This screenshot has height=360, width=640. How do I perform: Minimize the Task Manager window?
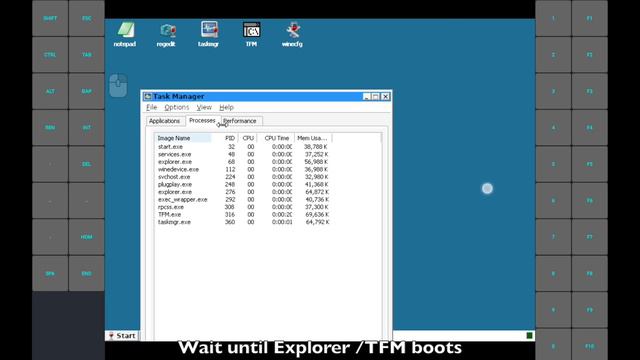point(367,96)
